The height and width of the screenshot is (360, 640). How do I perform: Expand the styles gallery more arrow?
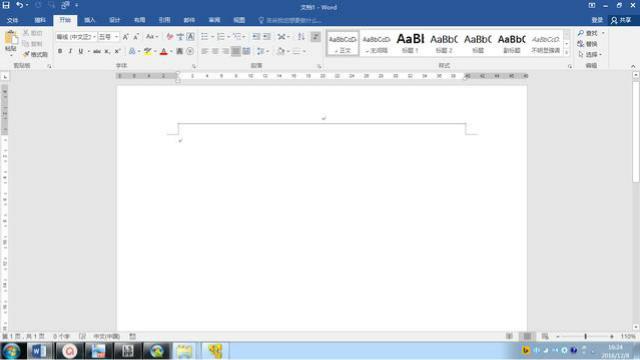[567, 52]
